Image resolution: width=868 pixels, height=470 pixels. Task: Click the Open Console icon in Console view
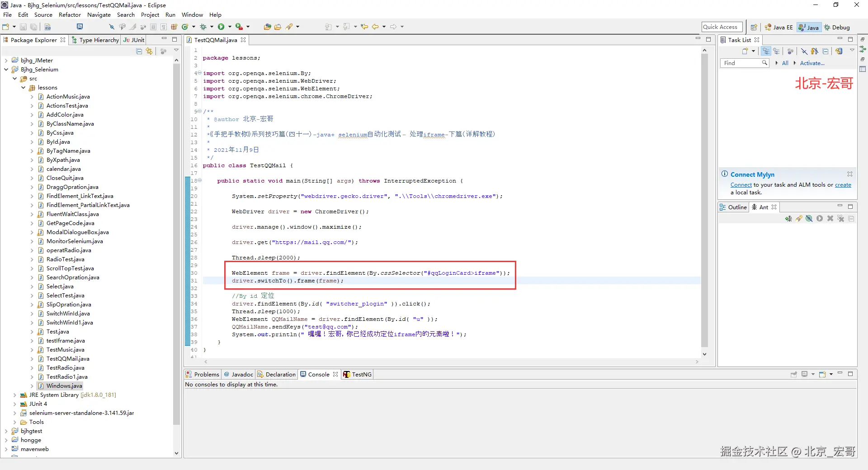pos(822,374)
